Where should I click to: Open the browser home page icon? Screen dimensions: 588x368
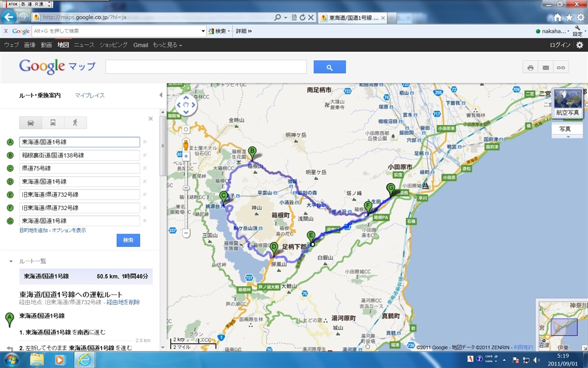coord(558,18)
